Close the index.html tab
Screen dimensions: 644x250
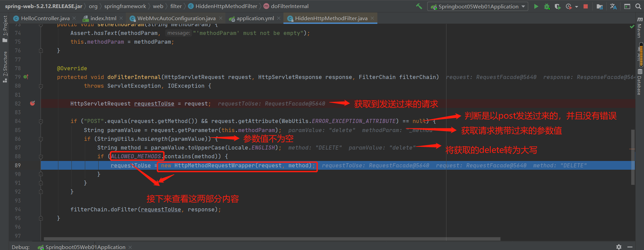click(x=121, y=18)
